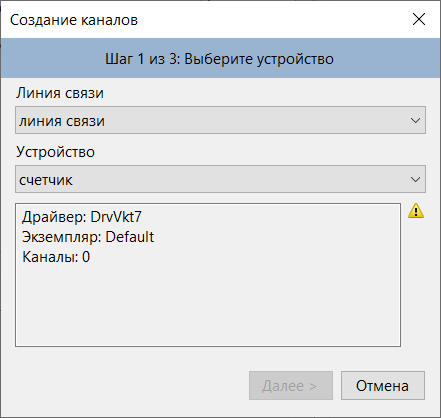
Task: Click the 'Устройство' field label
Action: [x=55, y=152]
